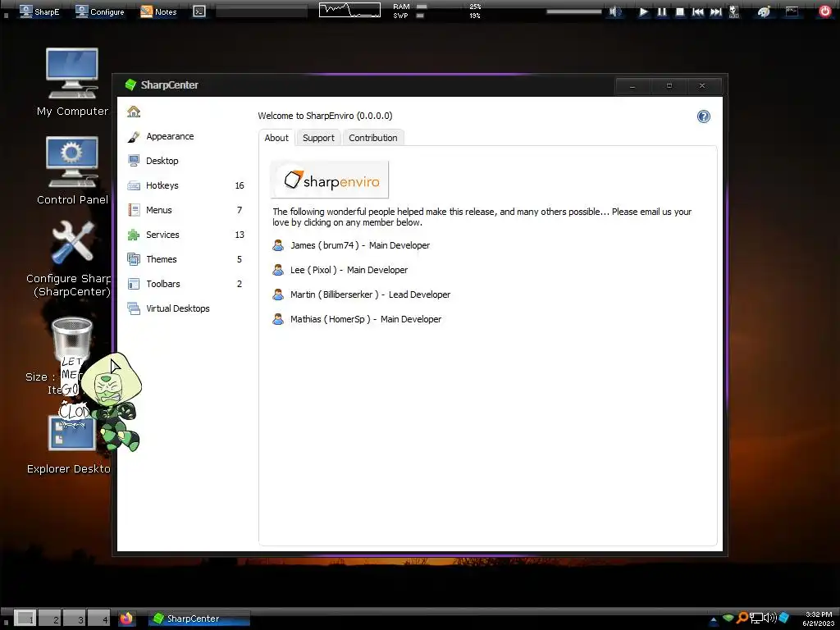Image resolution: width=840 pixels, height=630 pixels.
Task: Click the quick-launch command input field
Action: tap(262, 11)
